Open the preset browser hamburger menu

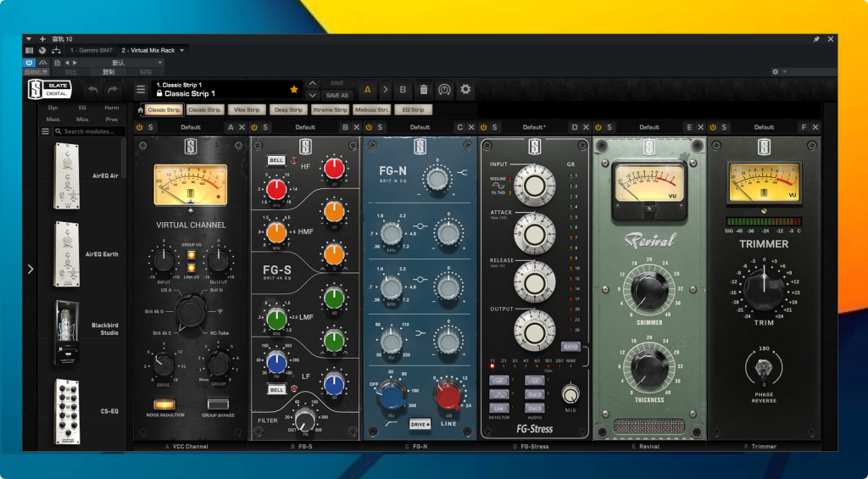(142, 90)
